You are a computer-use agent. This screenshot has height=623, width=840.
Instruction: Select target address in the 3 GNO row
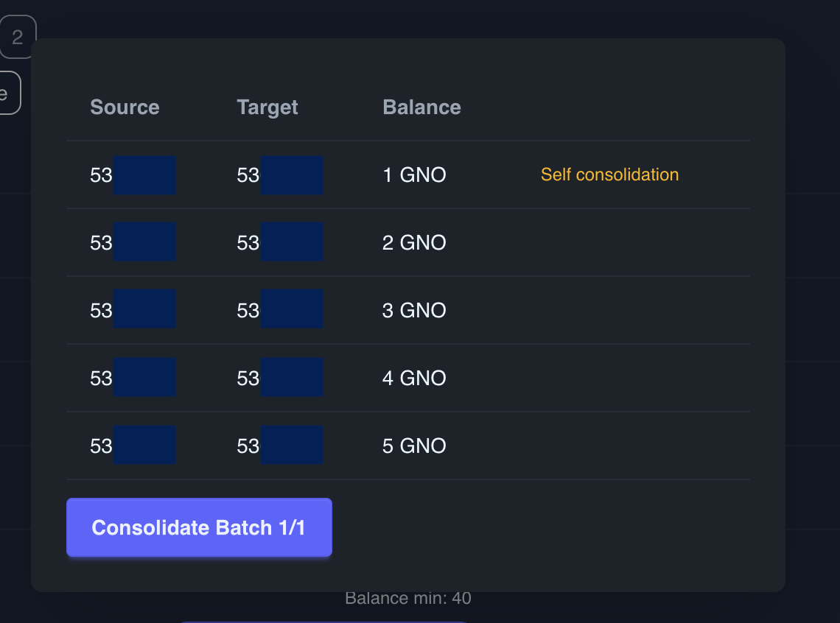pyautogui.click(x=279, y=310)
